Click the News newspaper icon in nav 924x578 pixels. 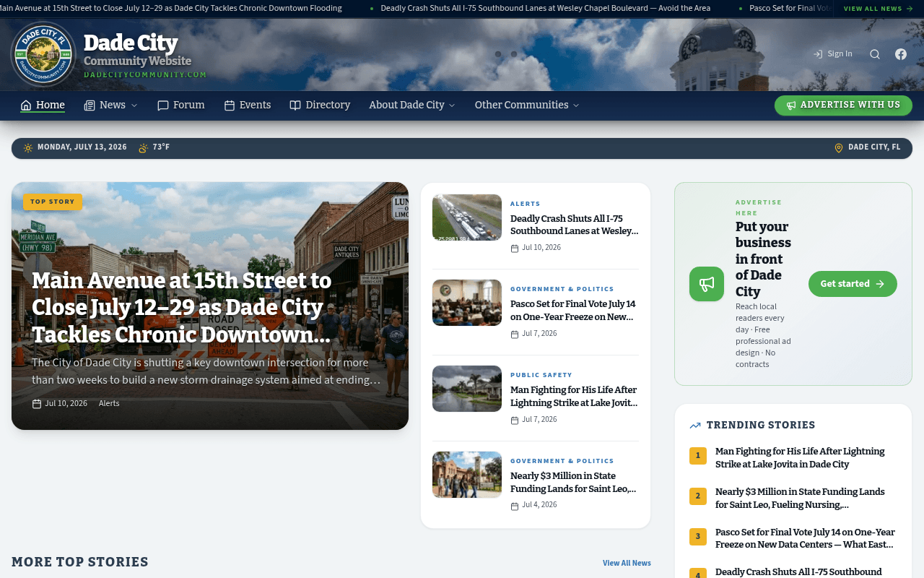click(90, 105)
